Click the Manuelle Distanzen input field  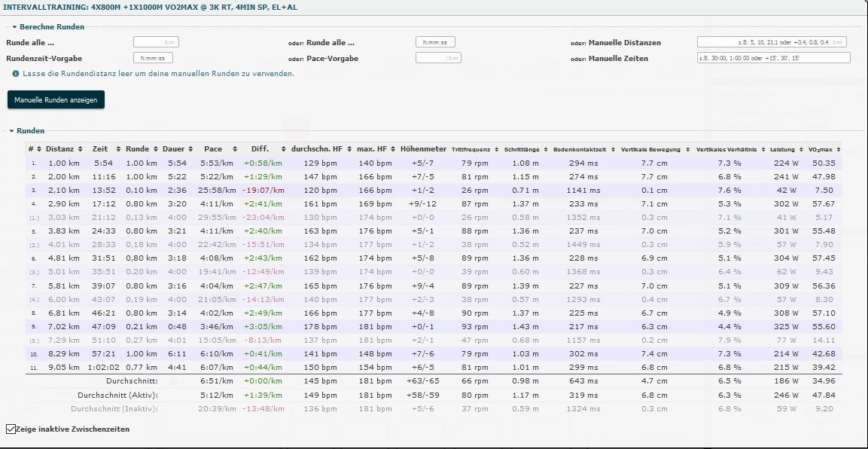pyautogui.click(x=771, y=43)
